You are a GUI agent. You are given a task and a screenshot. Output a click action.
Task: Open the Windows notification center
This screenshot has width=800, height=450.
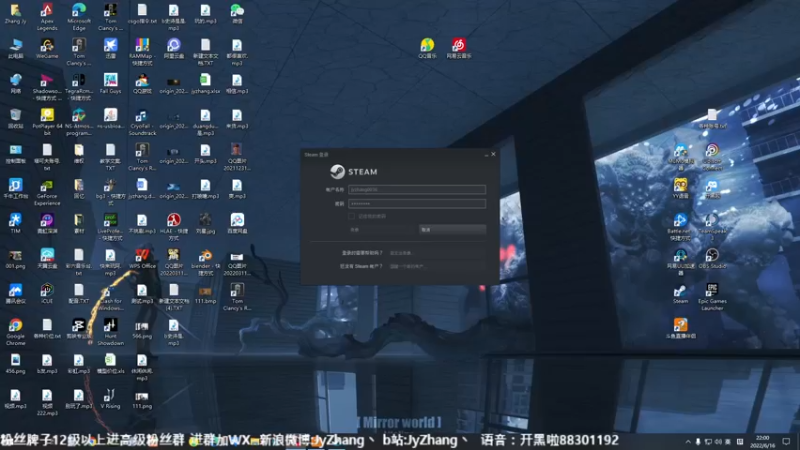click(x=786, y=441)
